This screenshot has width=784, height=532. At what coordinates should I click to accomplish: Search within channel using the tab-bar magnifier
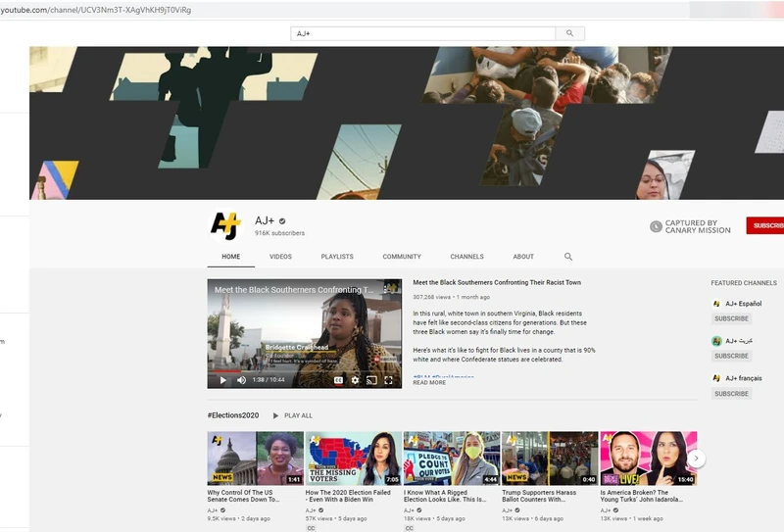point(568,257)
